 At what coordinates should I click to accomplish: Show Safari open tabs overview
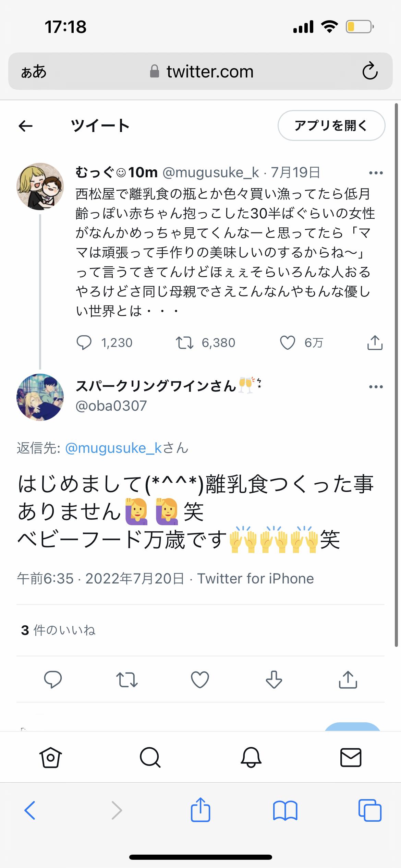[x=369, y=811]
